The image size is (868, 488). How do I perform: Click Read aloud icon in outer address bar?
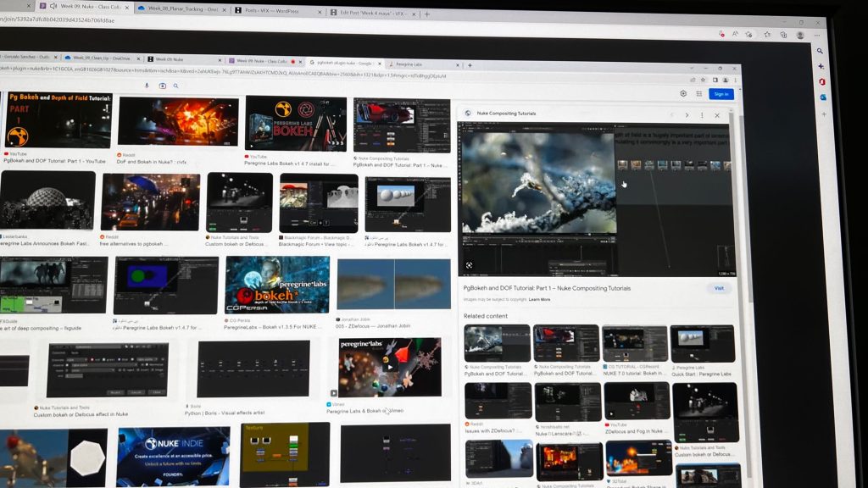coord(735,34)
